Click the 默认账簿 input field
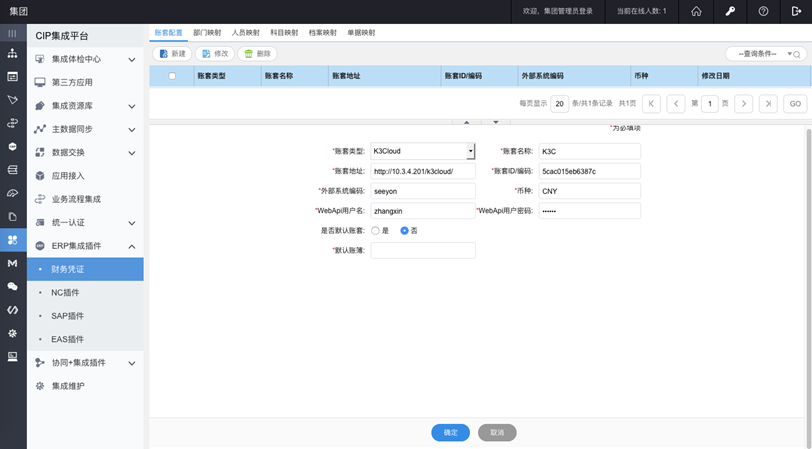Viewport: 812px width, 449px height. tap(422, 250)
